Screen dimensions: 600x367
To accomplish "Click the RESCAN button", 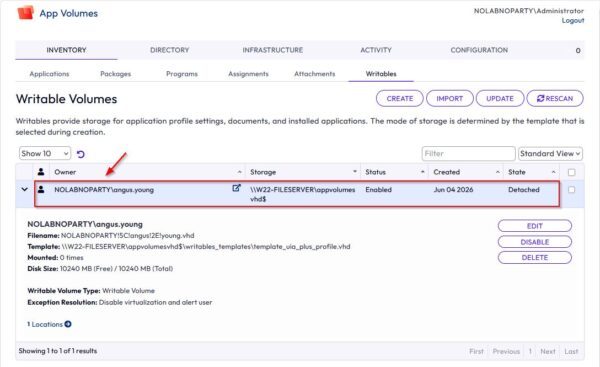I will pyautogui.click(x=555, y=99).
